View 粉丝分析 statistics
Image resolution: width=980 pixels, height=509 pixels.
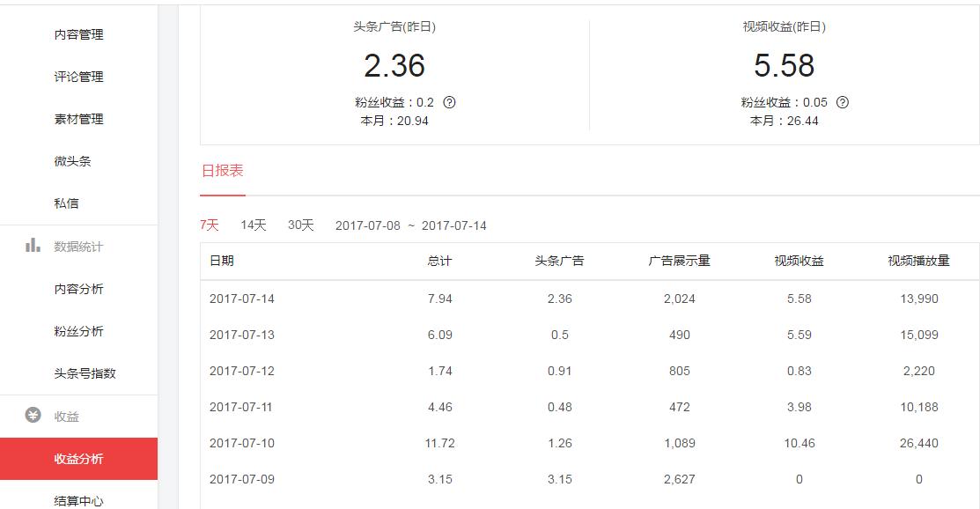79,330
